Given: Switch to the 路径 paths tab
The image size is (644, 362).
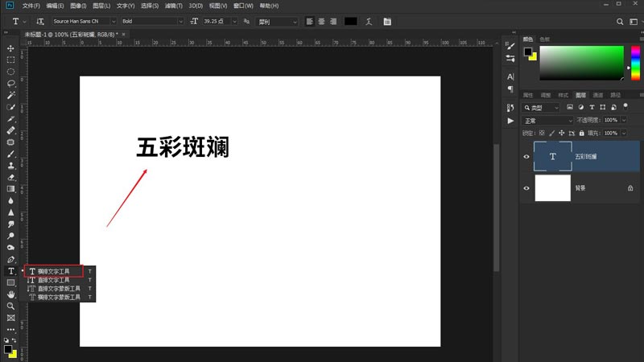Looking at the screenshot, I should pos(615,95).
